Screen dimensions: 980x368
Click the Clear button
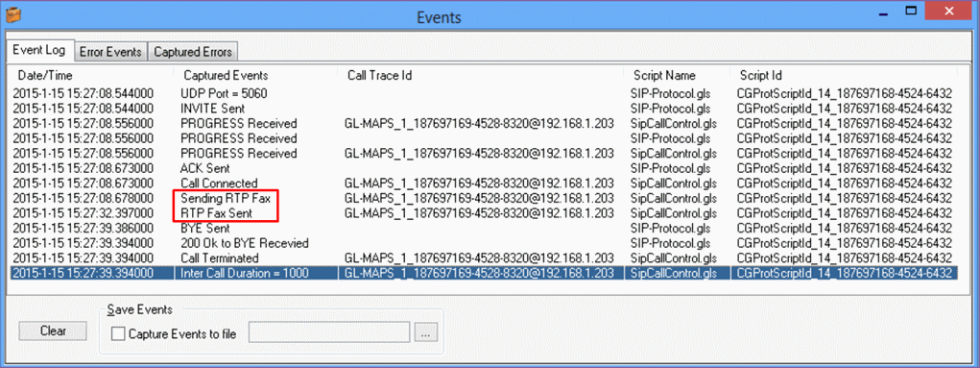point(53,331)
